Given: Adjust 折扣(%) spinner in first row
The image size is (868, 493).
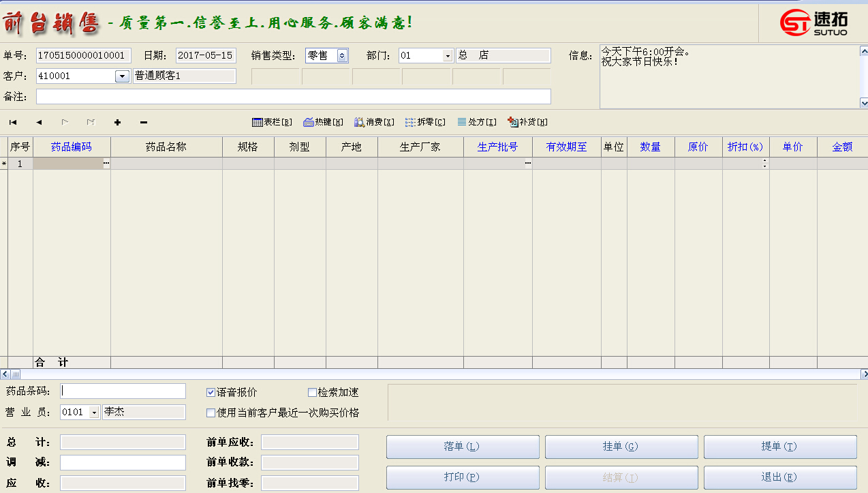Looking at the screenshot, I should click(x=764, y=164).
